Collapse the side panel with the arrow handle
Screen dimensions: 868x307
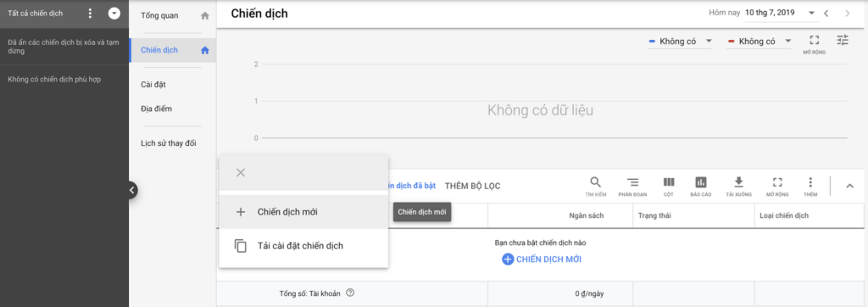(131, 190)
